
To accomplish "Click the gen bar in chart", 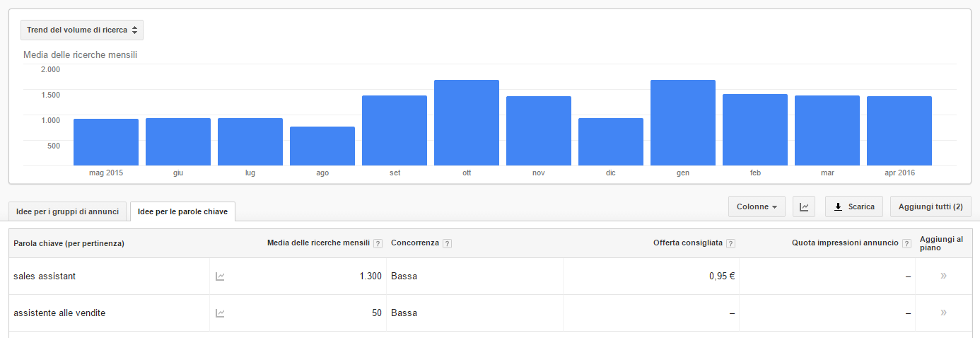I will pos(683,123).
